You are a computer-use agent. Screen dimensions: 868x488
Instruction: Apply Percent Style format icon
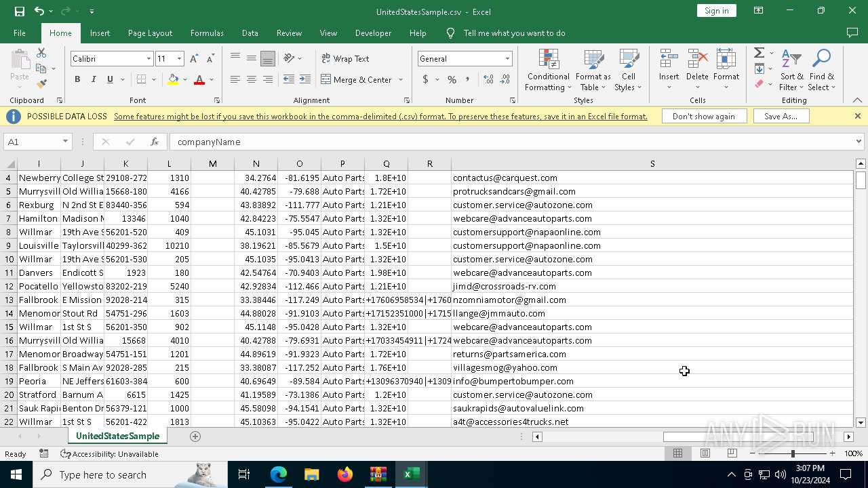coord(452,79)
